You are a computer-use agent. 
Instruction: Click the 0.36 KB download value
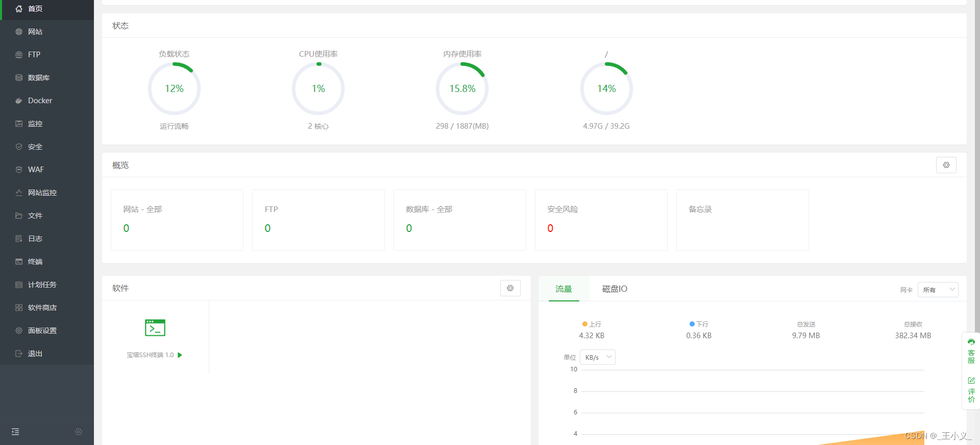[x=699, y=336]
